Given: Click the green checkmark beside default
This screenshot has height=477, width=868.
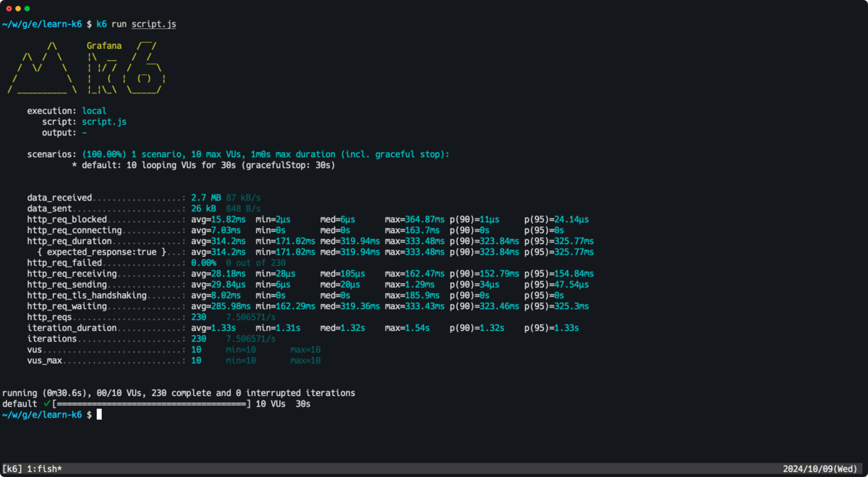Looking at the screenshot, I should coord(46,403).
